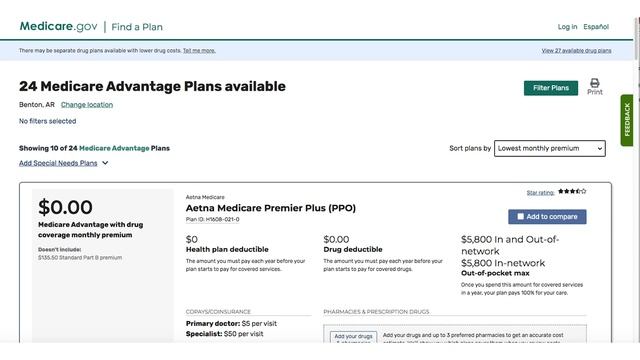Click the plan's star rating stars

tap(572, 191)
